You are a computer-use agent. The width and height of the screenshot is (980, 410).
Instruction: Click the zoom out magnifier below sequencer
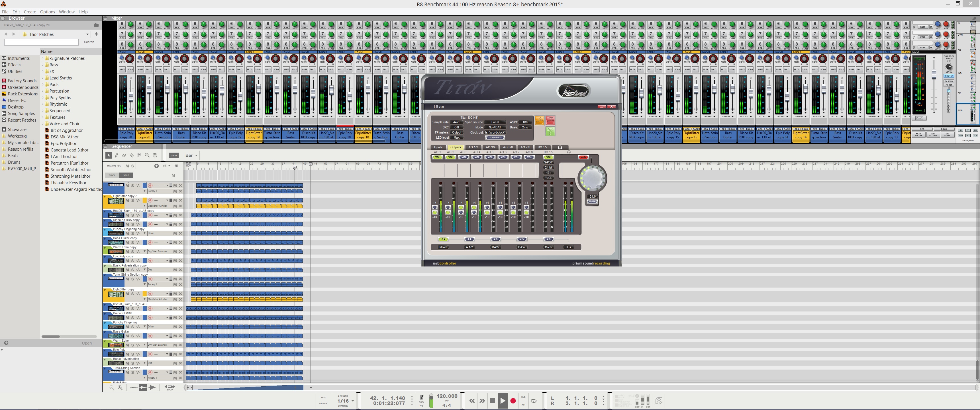tap(112, 388)
